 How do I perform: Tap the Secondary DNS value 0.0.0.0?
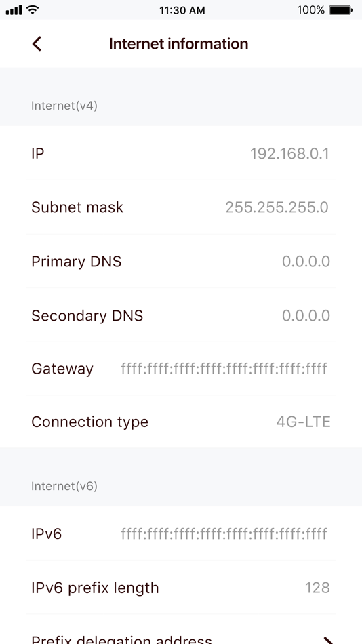click(x=306, y=315)
